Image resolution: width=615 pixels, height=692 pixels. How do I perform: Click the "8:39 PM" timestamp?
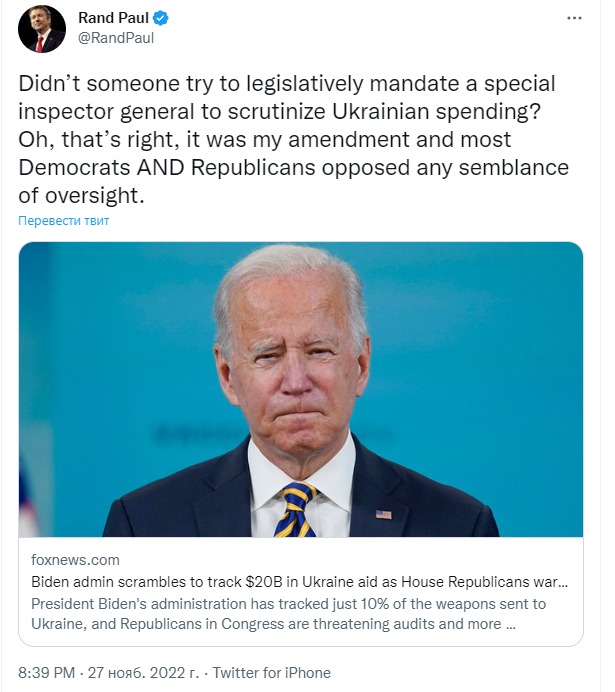(x=47, y=673)
